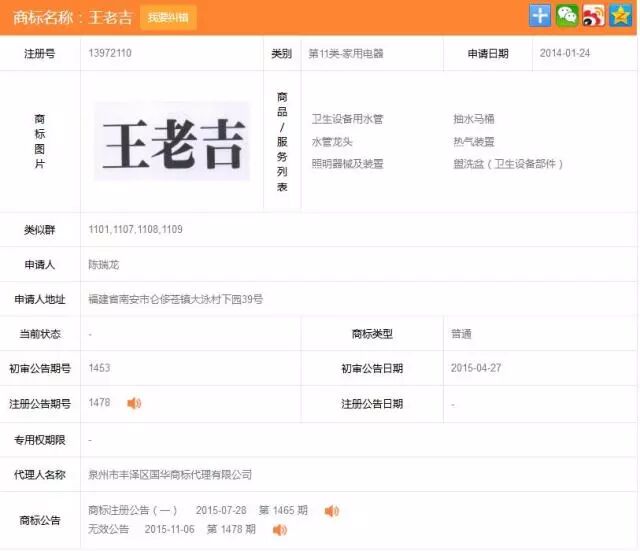The height and width of the screenshot is (551, 640).
Task: Click the 商标类型 label
Action: [x=372, y=334]
